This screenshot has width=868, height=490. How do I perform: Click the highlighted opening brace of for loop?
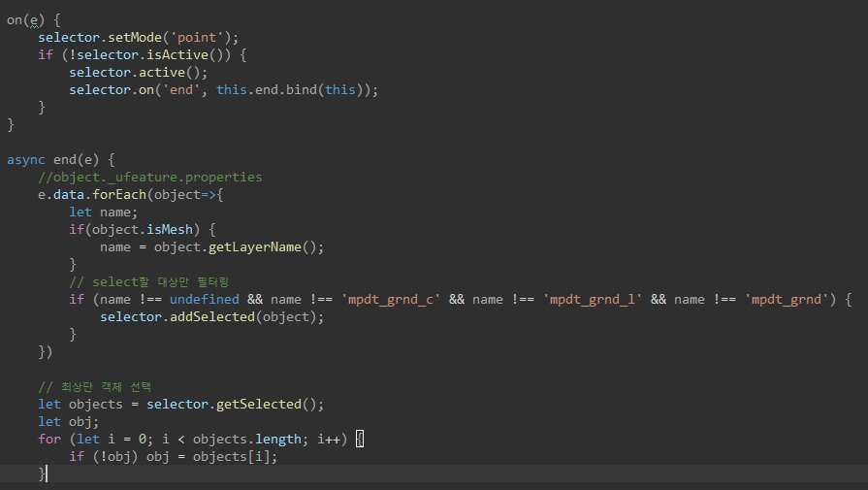360,440
